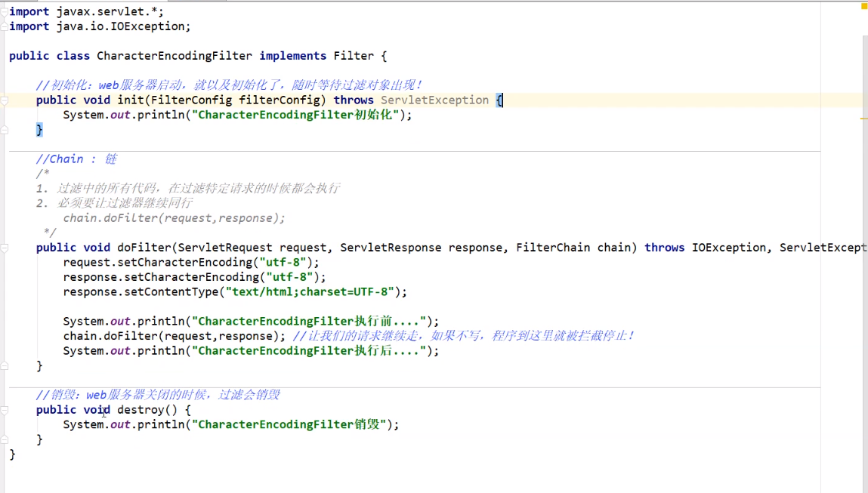Collapse the imports fold at javax.servlet line
Screen dimensions: 868x493
click(x=4, y=11)
